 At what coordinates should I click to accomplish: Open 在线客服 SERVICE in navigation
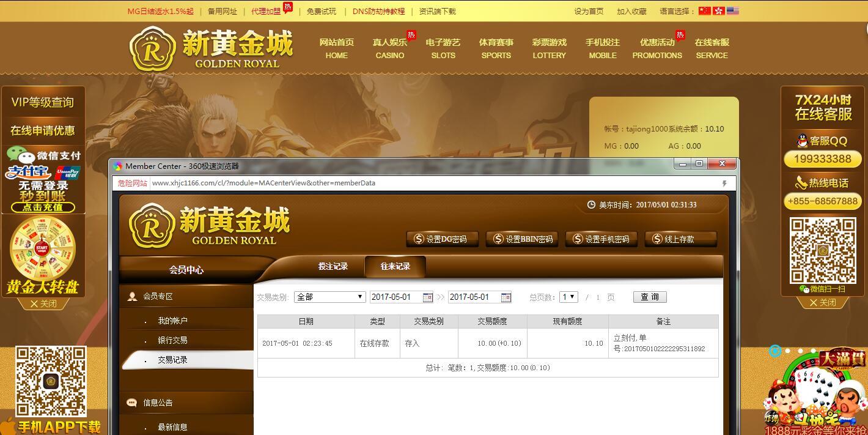click(712, 48)
